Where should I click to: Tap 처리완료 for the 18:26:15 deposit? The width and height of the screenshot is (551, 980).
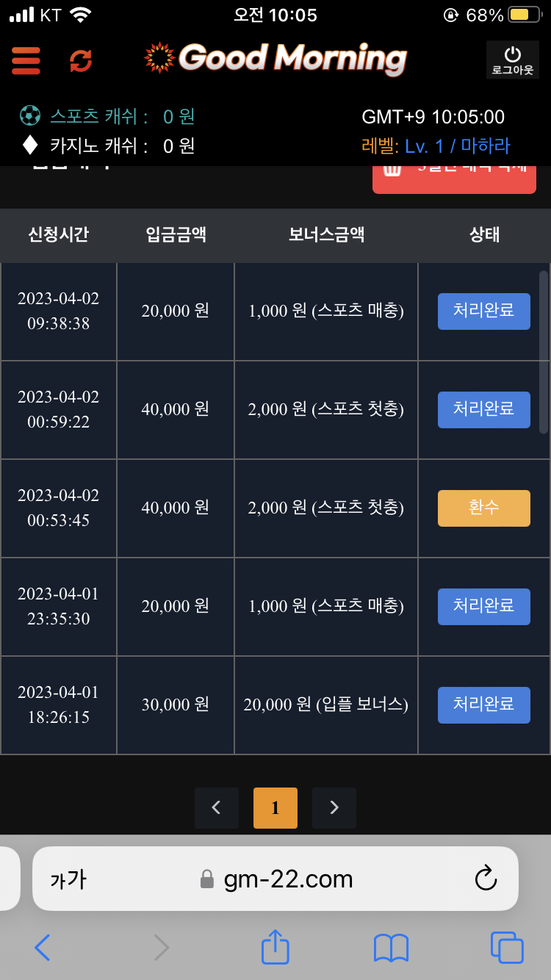pos(484,705)
